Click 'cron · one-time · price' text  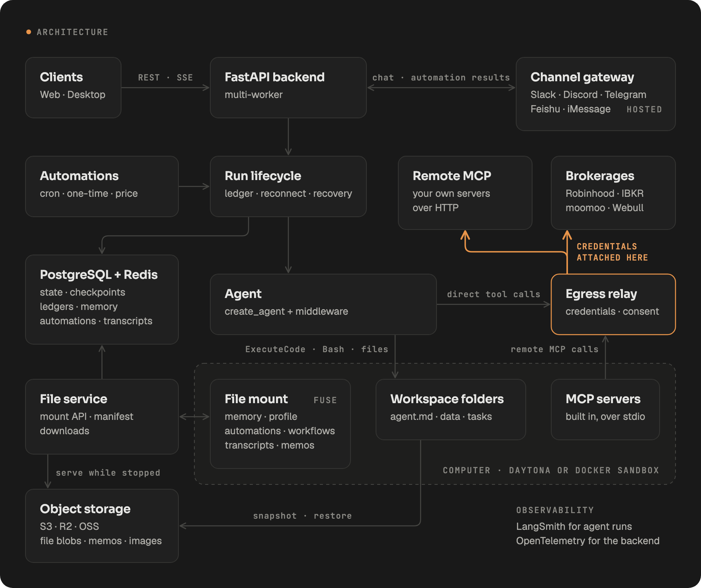[89, 194]
